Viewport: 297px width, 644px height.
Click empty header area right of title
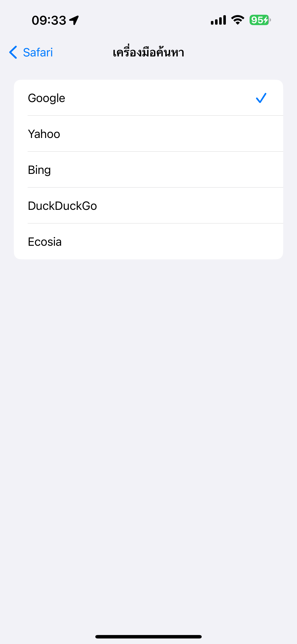[x=238, y=53]
